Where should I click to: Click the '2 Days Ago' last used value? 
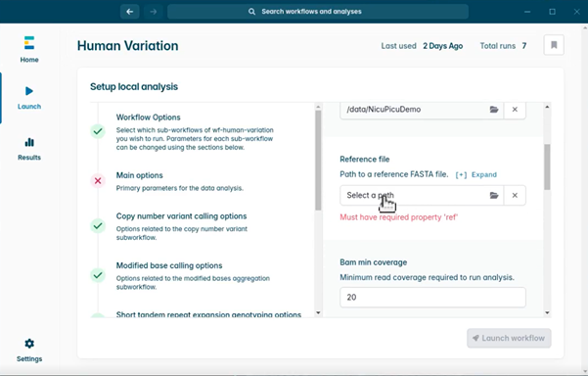point(443,46)
